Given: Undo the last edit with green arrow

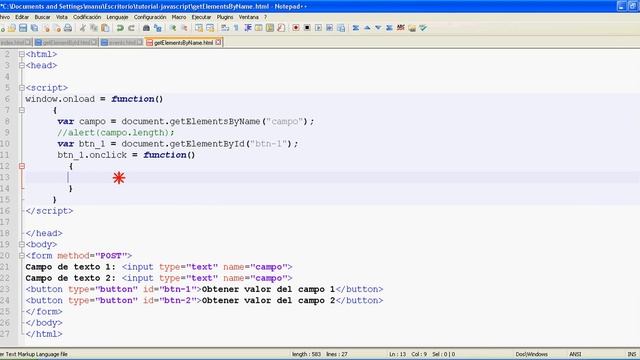Looking at the screenshot, I should point(120,28).
